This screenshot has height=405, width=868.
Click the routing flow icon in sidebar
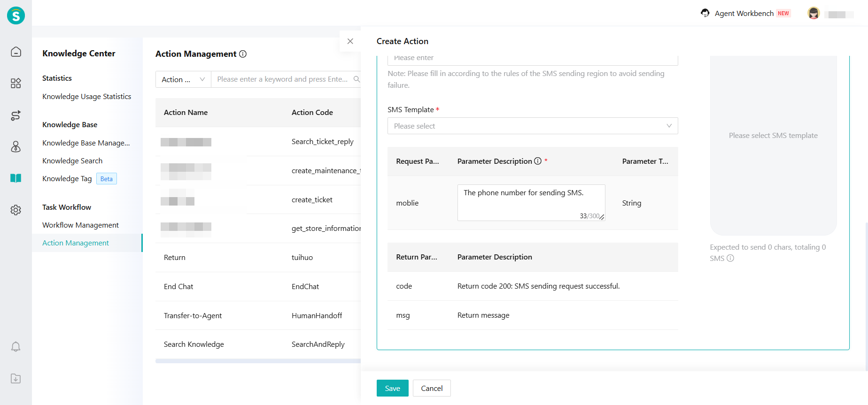tap(16, 115)
